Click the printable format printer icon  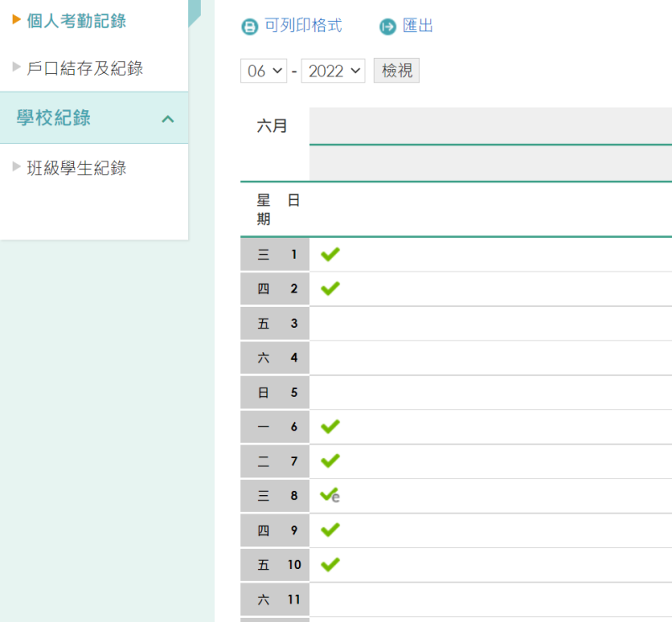click(x=249, y=27)
